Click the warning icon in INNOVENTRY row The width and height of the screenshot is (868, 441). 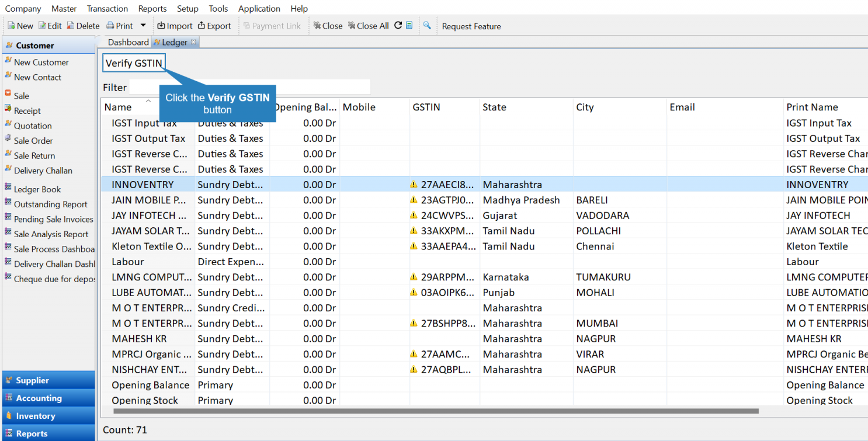[x=414, y=185]
